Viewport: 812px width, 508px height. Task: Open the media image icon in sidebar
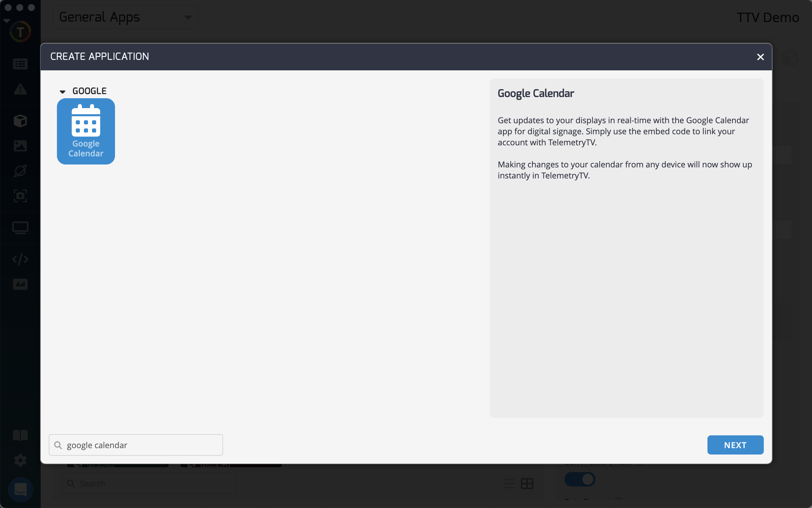pyautogui.click(x=20, y=146)
